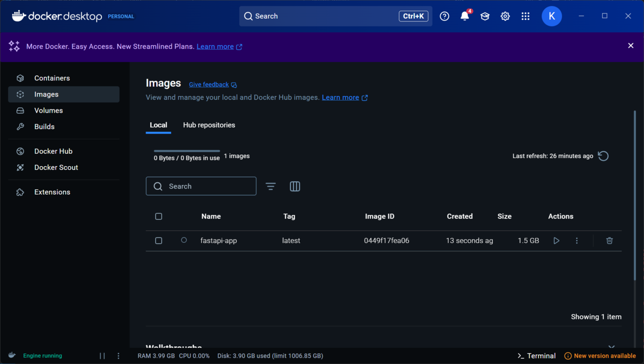Click the Docker Desktop whale logo
This screenshot has width=644, height=364.
(18, 16)
